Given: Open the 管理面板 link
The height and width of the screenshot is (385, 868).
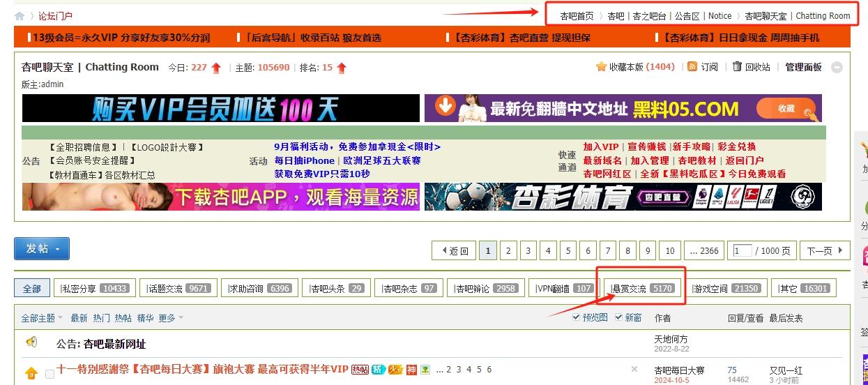Looking at the screenshot, I should click(x=803, y=67).
